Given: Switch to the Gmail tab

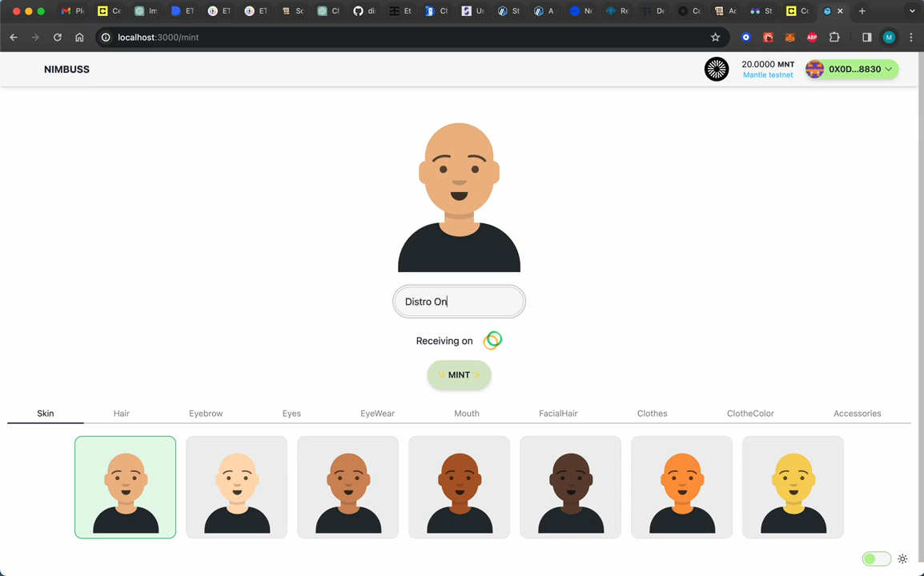Looking at the screenshot, I should 74,10.
